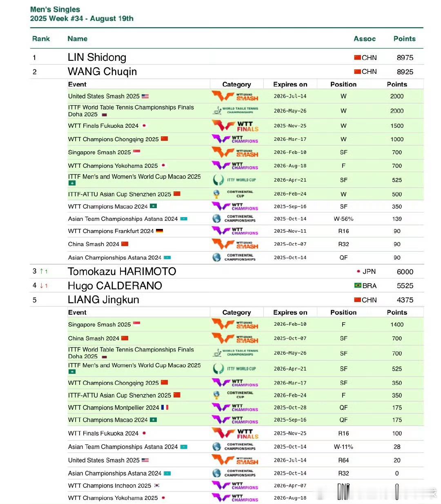
Task: Select "Men's Singles" heading
Action: pyautogui.click(x=55, y=9)
